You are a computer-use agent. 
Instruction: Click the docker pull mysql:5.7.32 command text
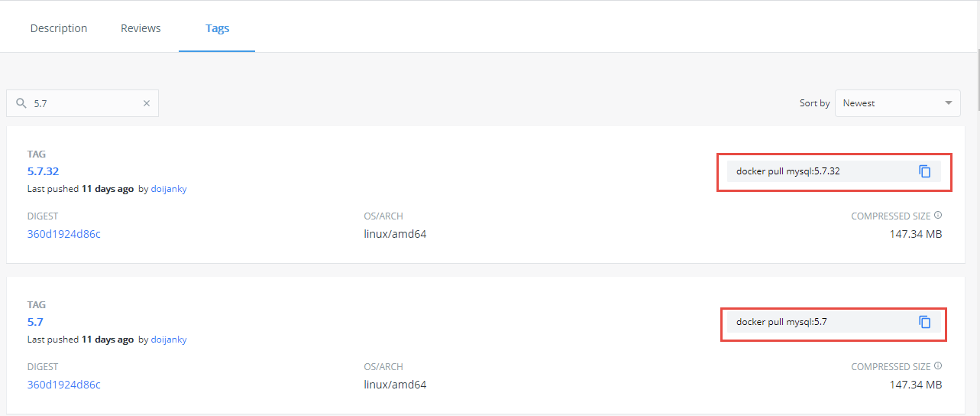point(788,171)
